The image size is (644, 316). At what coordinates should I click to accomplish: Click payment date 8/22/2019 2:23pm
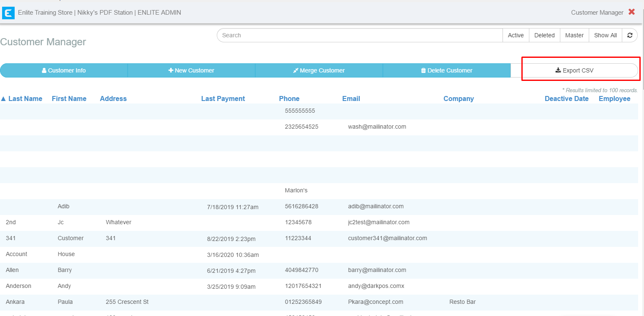231,239
